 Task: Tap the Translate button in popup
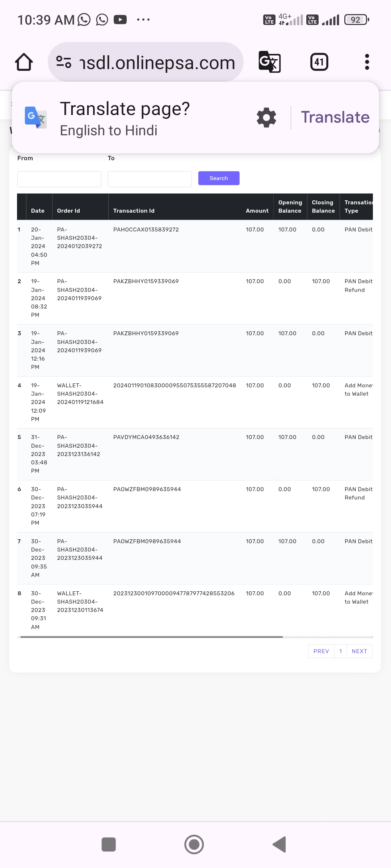pos(335,118)
